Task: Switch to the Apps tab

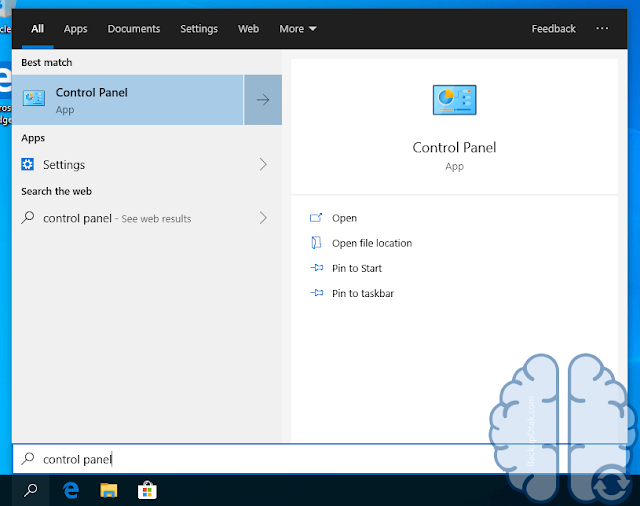Action: click(x=76, y=29)
